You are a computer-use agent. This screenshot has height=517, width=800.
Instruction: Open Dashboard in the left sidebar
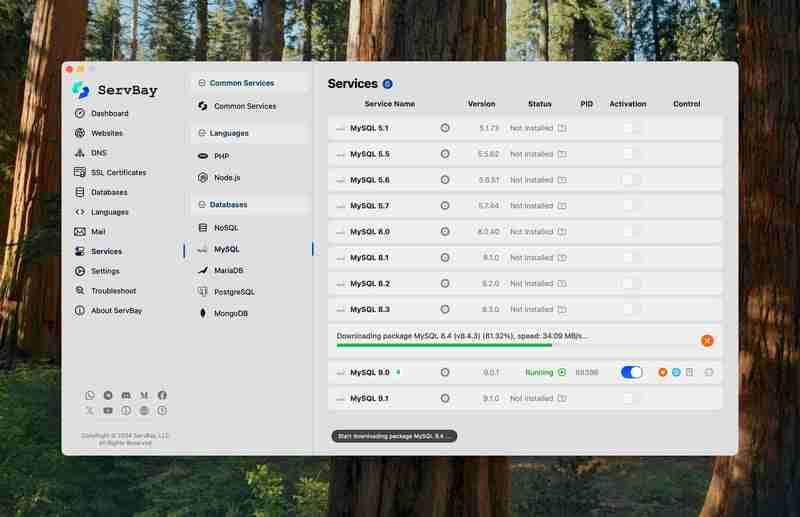click(109, 113)
